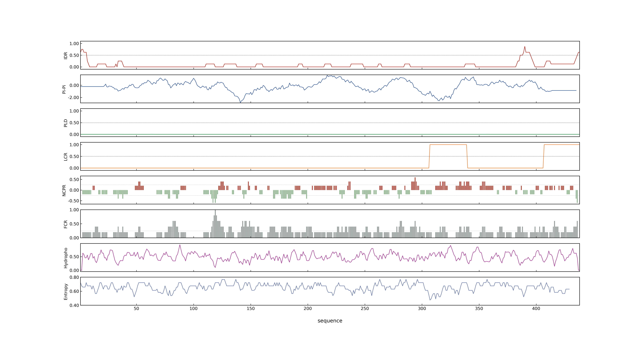This screenshot has width=644, height=343.
Task: Click the 0.80 tick of Entropy plot
Action: (74, 277)
